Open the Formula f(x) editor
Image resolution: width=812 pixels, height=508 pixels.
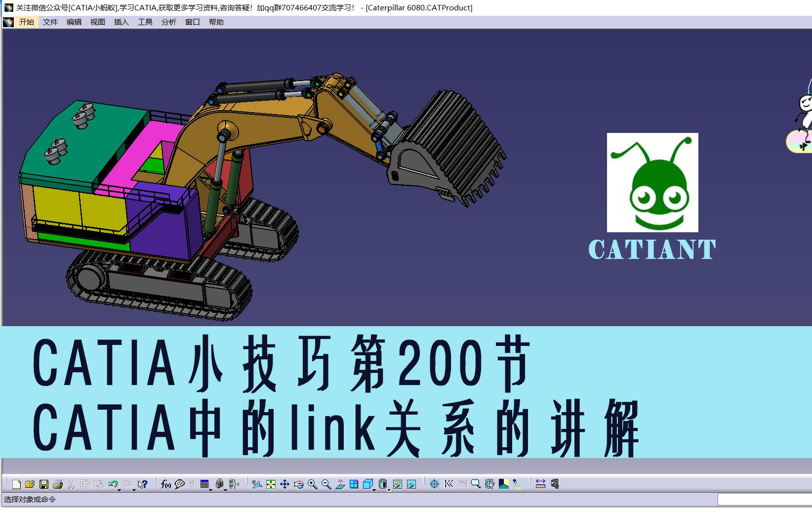tap(166, 484)
